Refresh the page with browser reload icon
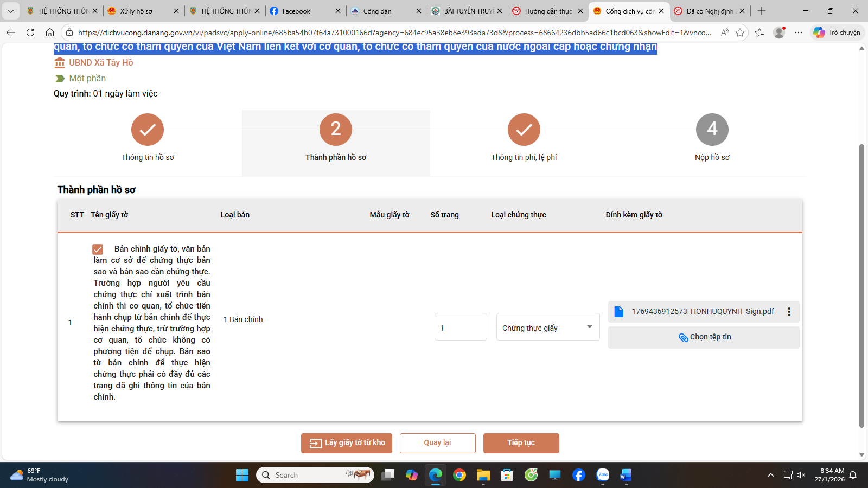The width and height of the screenshot is (868, 488). [30, 33]
